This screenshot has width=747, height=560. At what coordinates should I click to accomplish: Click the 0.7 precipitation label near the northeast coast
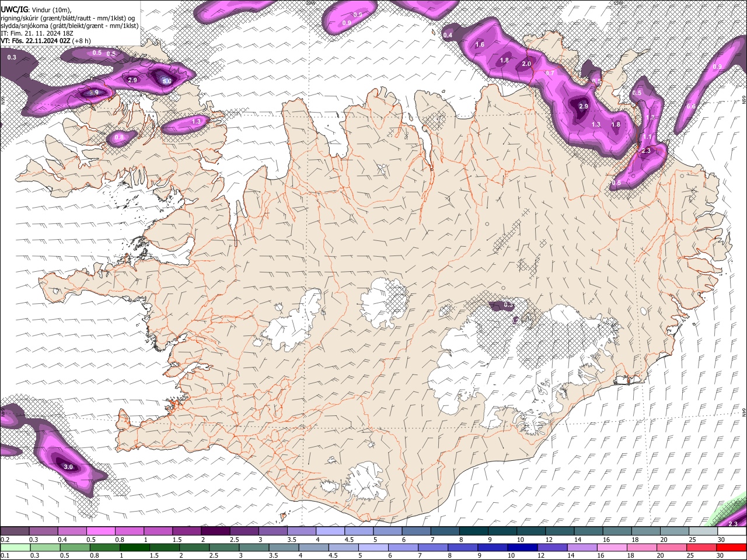click(x=550, y=73)
